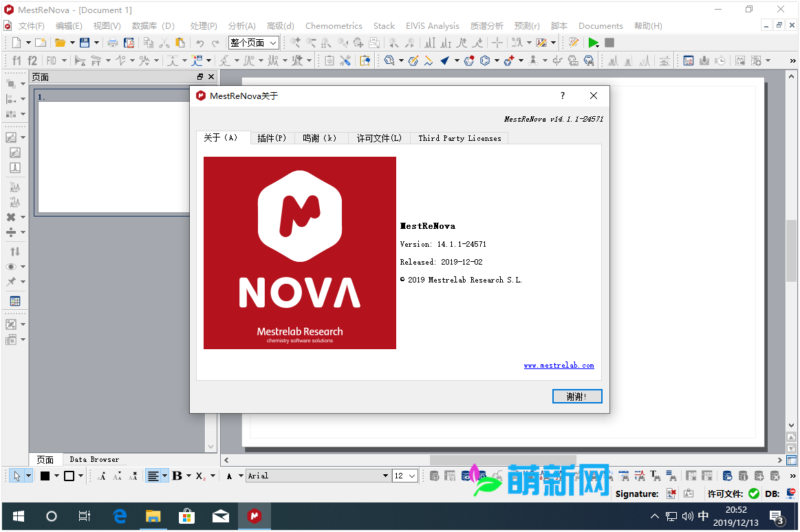Float the 页面 panel with its undock button
The height and width of the screenshot is (532, 800).
[200, 77]
